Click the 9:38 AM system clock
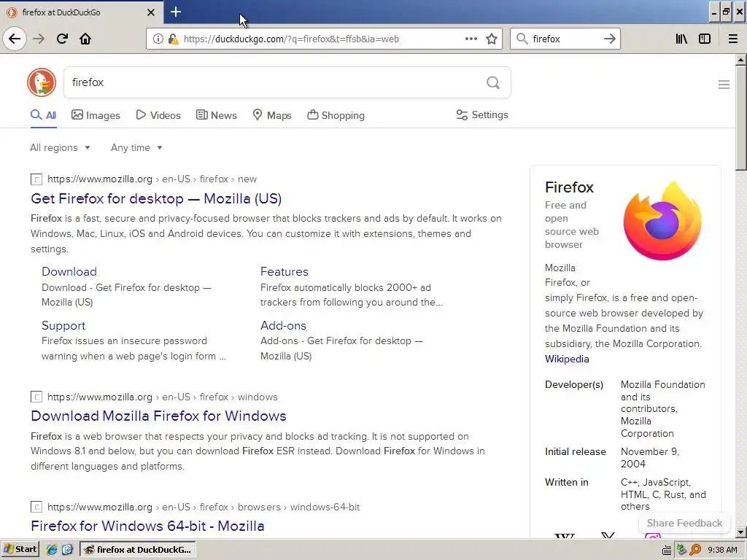This screenshot has width=747, height=560. pyautogui.click(x=722, y=550)
